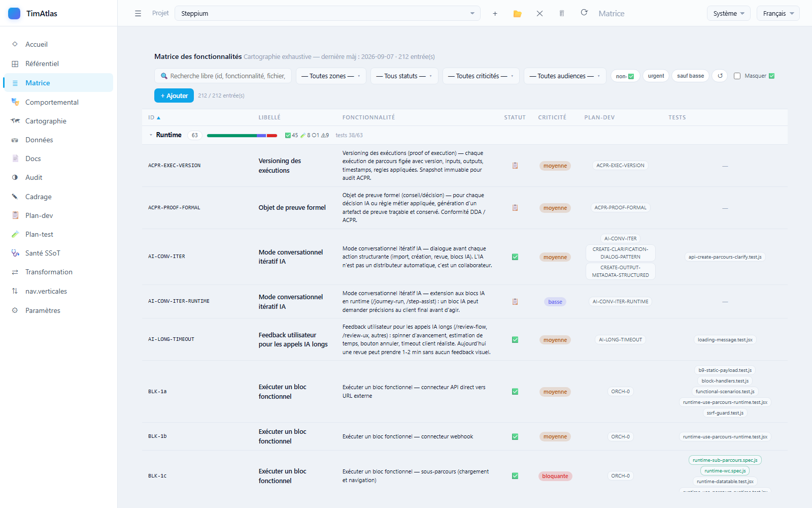This screenshot has height=508, width=812.
Task: Click the X icon in top toolbar
Action: pyautogui.click(x=539, y=14)
